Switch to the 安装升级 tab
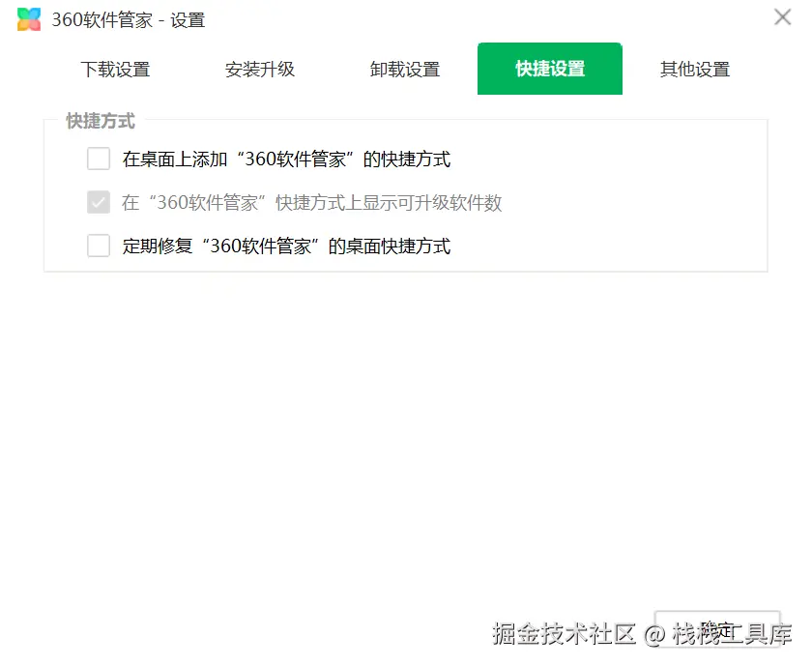 click(260, 69)
